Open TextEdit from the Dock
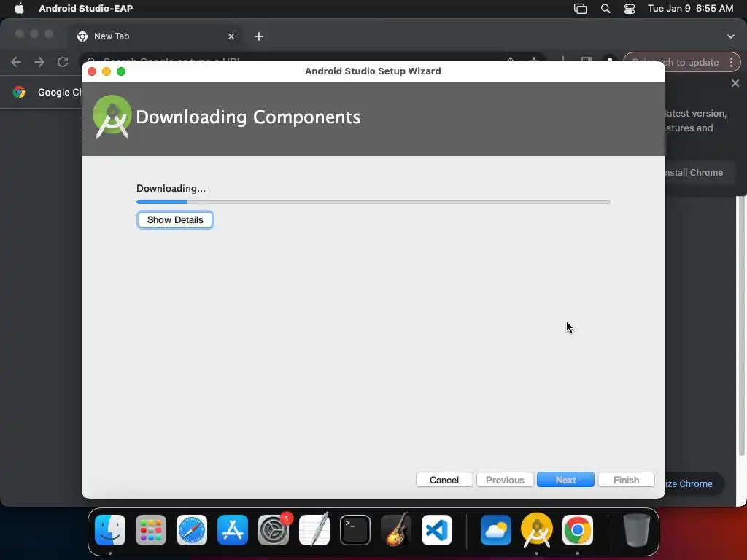747x560 pixels. (x=314, y=530)
